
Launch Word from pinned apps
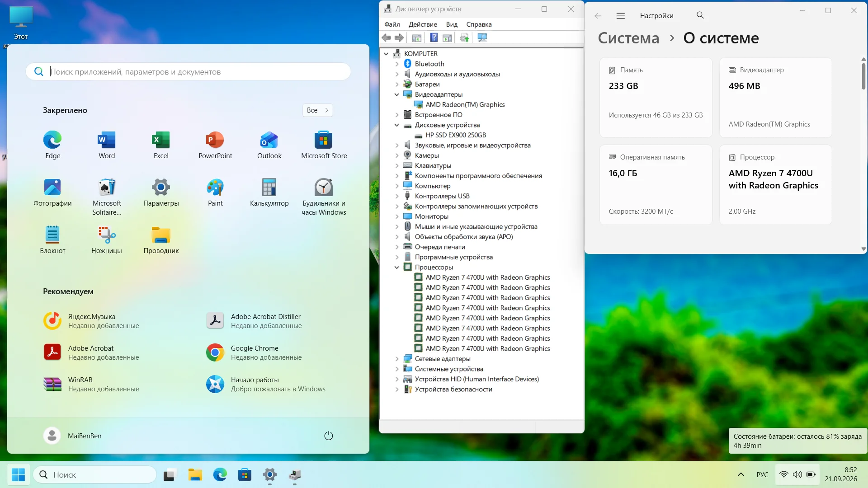(x=107, y=145)
